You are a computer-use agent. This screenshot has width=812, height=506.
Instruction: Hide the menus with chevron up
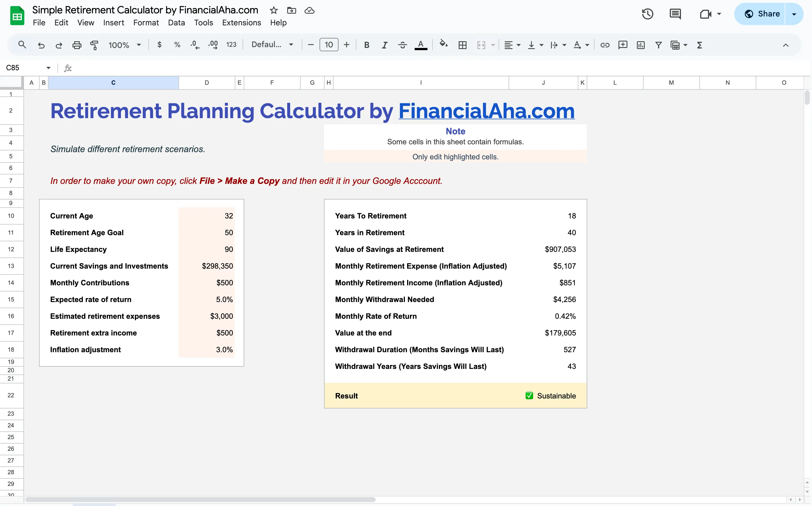(786, 45)
